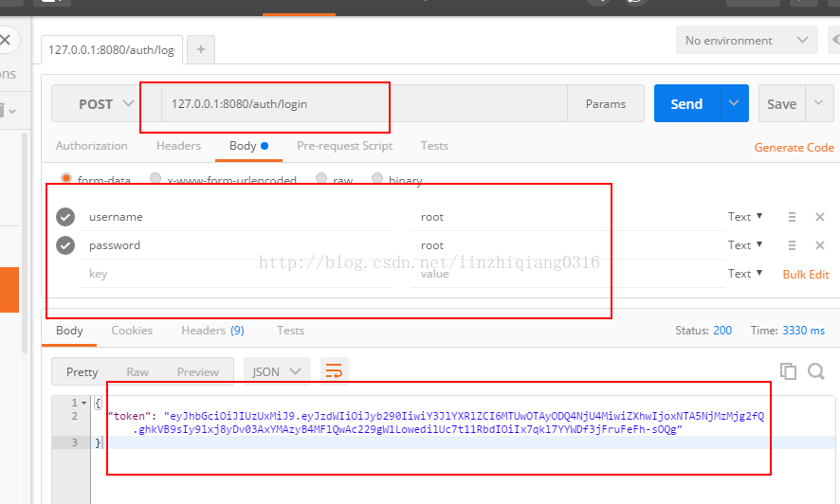Click the Status 200 value
The image size is (840, 504).
tap(722, 331)
